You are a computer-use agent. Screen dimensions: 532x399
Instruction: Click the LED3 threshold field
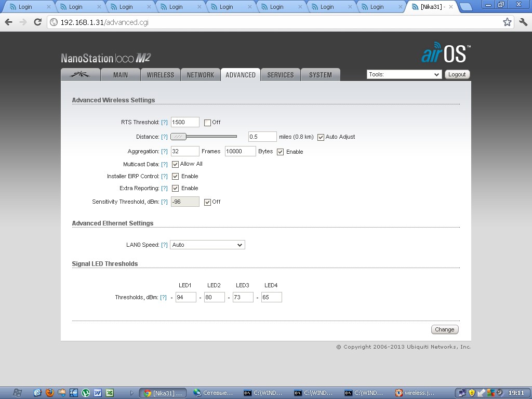243,297
